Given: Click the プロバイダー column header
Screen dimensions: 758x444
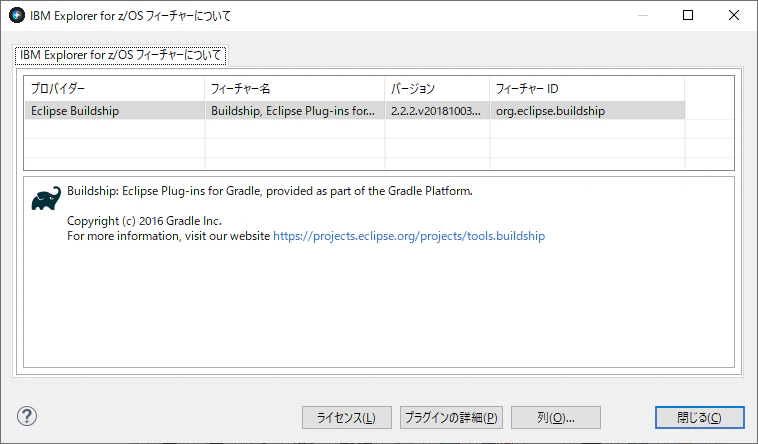Looking at the screenshot, I should (x=115, y=89).
